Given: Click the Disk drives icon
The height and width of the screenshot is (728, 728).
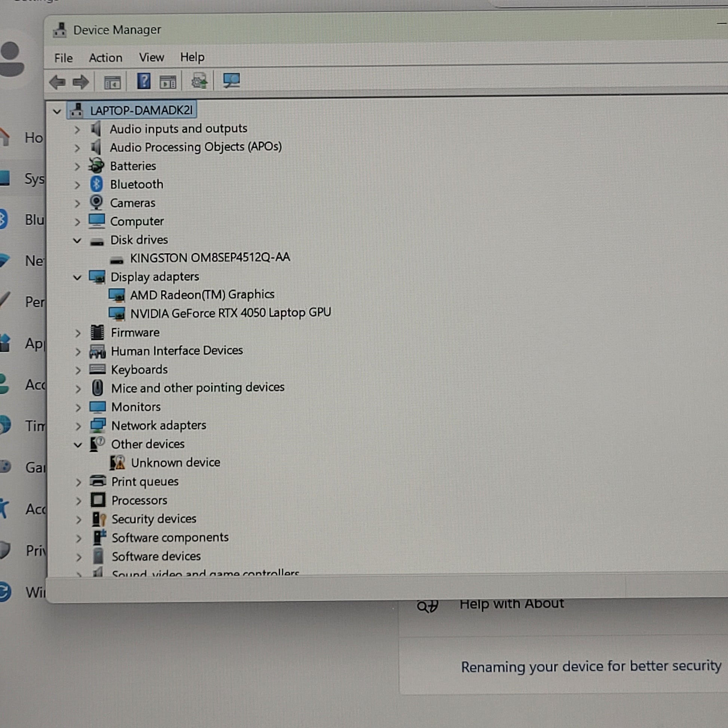Looking at the screenshot, I should (97, 243).
